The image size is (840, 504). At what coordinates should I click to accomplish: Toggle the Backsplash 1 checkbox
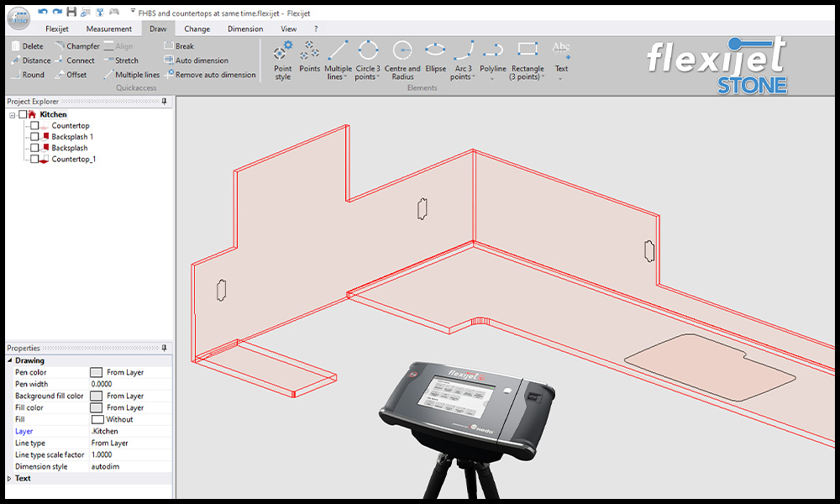(34, 137)
